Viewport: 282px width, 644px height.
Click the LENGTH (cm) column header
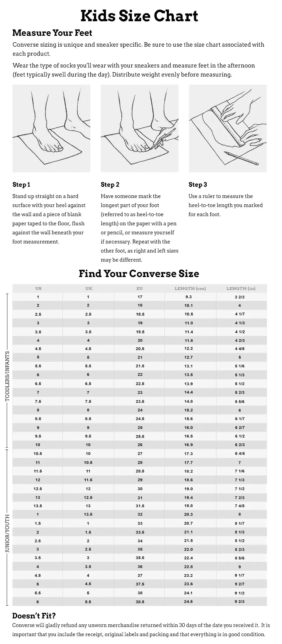[x=190, y=288]
